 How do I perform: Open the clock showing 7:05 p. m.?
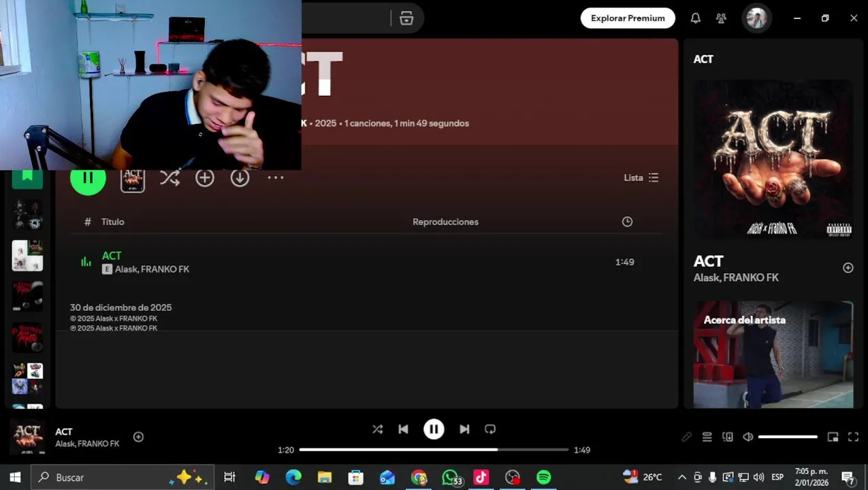pyautogui.click(x=811, y=478)
